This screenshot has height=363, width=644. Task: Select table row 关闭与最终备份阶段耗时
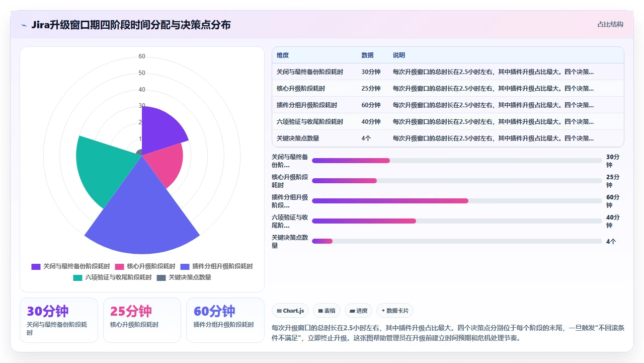pos(448,72)
